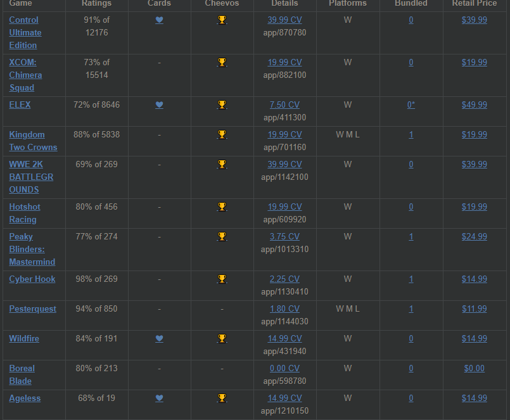Click the trophy icon for Kingdom Two Crowns
This screenshot has width=510, height=420.
pyautogui.click(x=222, y=134)
